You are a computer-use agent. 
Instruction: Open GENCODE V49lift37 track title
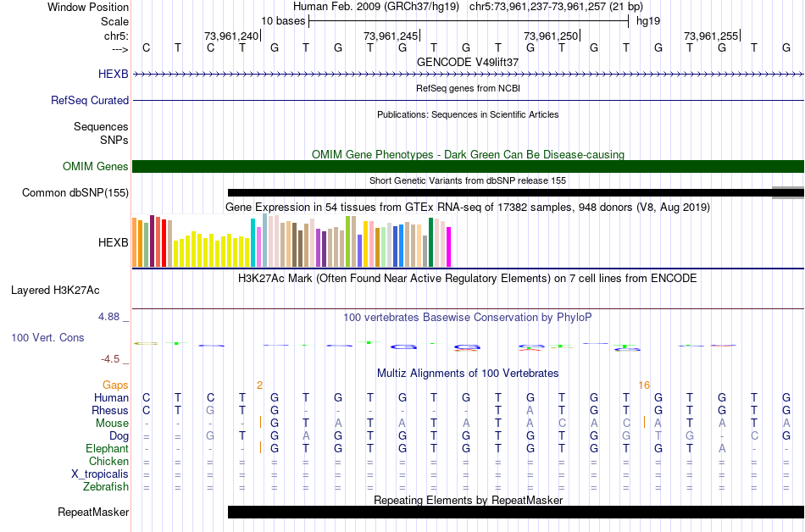click(x=468, y=62)
